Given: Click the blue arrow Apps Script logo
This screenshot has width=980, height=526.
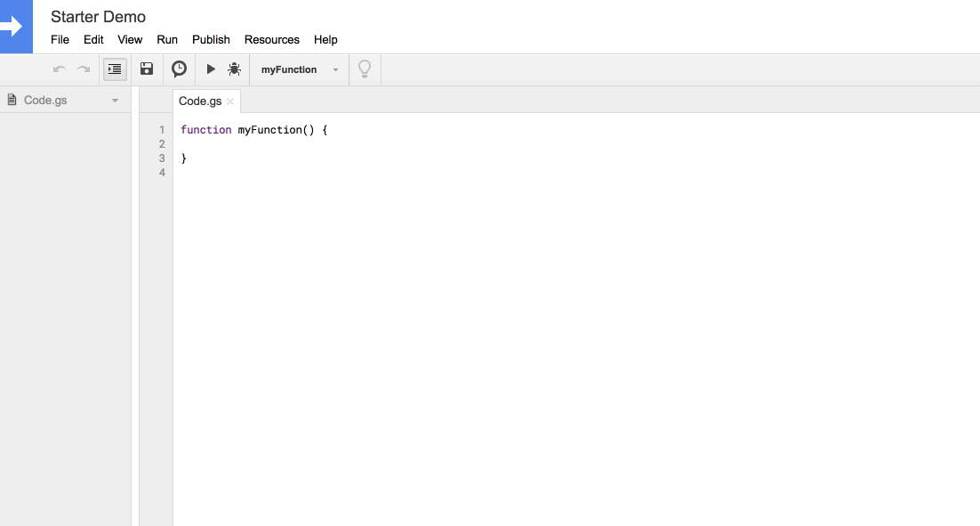Looking at the screenshot, I should (16, 27).
